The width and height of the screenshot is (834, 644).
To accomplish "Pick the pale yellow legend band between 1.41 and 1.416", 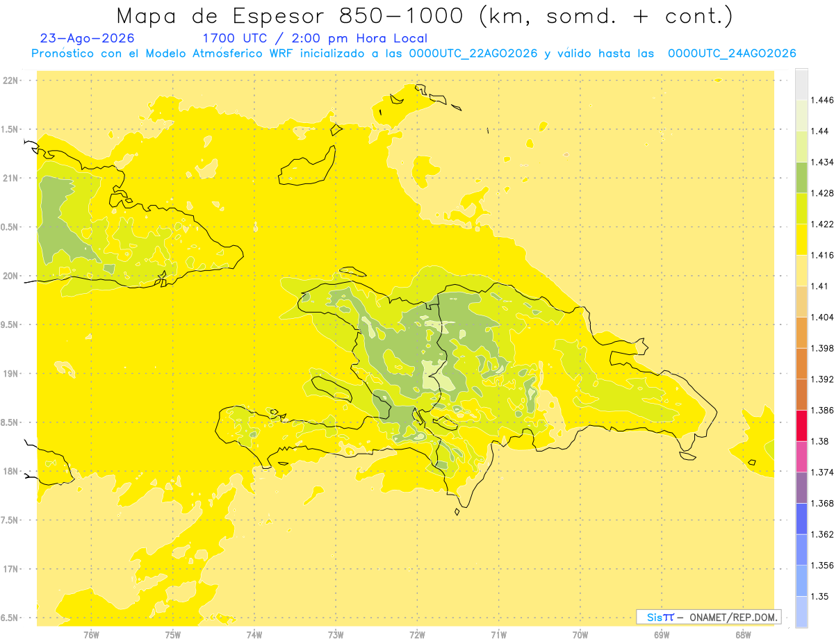I will coord(801,270).
